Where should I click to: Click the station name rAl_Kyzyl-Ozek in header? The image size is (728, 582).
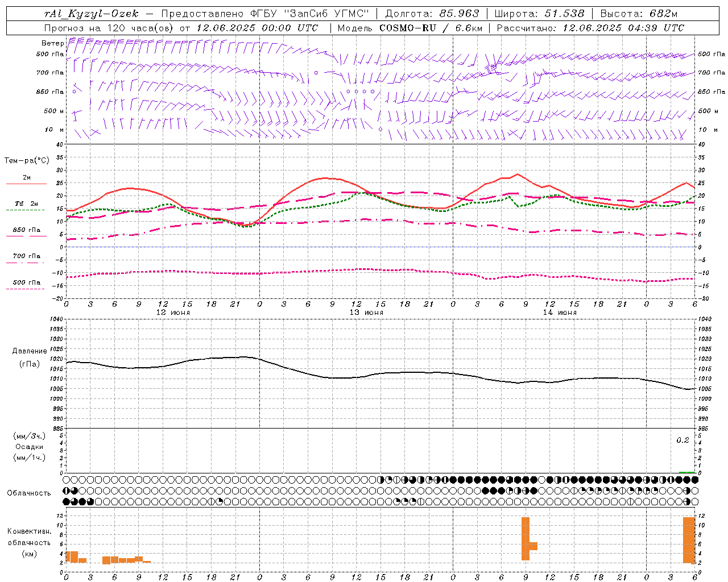[92, 14]
